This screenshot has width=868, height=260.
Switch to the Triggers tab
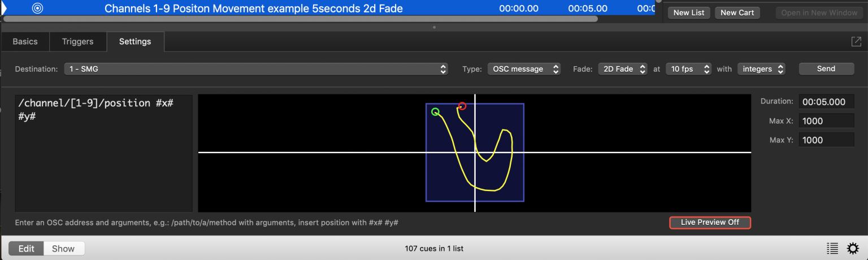pyautogui.click(x=77, y=42)
